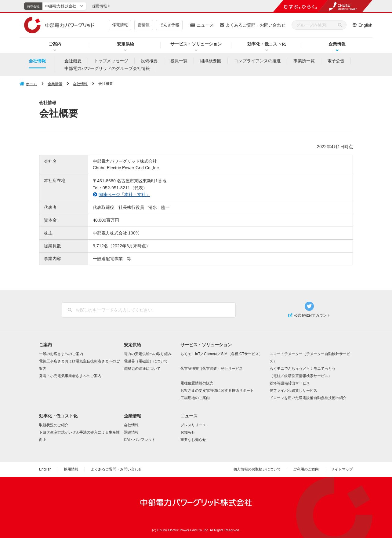The image size is (392, 538).
Task: Open プレスリリース footer link
Action: coord(193,425)
